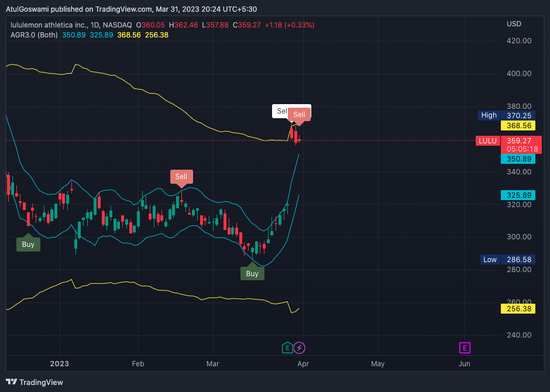Click the open value O360.05 in legend
550x392 pixels.
click(x=150, y=25)
